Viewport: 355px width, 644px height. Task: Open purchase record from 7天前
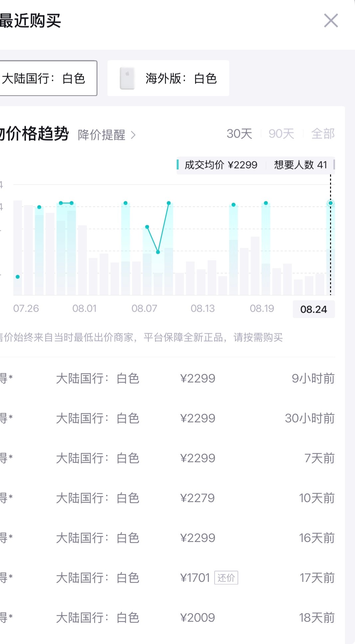[x=167, y=458]
